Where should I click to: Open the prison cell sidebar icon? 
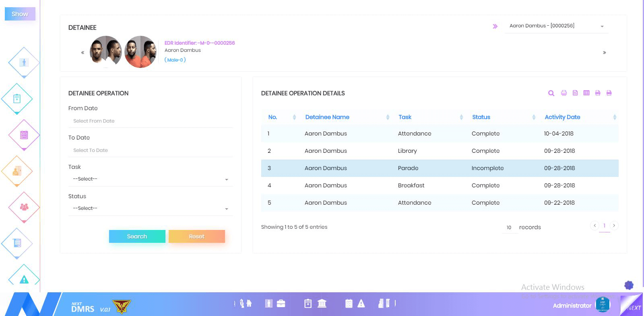tap(24, 62)
